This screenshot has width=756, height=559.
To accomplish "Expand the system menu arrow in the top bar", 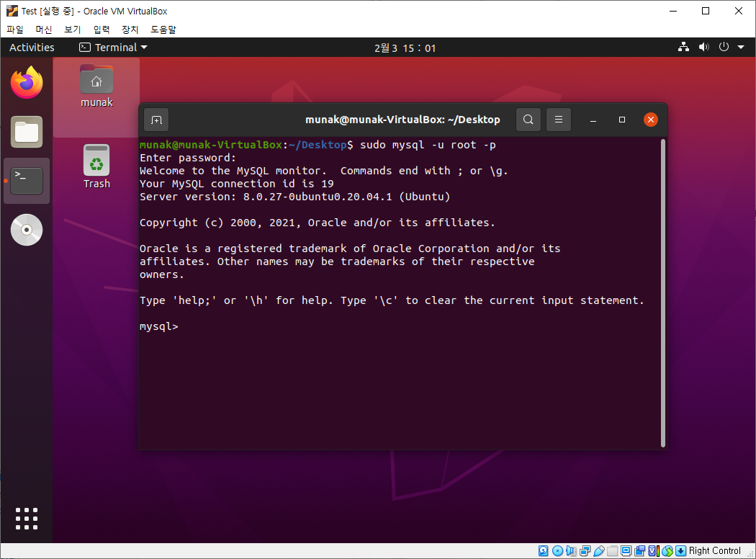I will (x=741, y=47).
